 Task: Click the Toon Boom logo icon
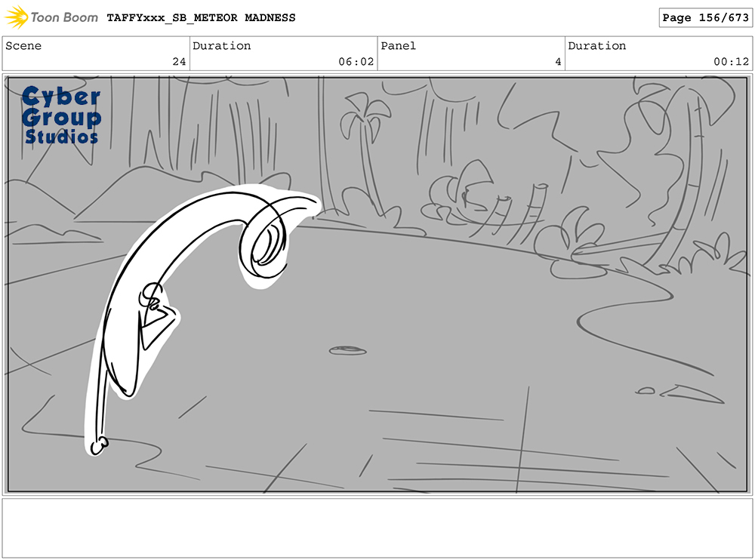17,17
